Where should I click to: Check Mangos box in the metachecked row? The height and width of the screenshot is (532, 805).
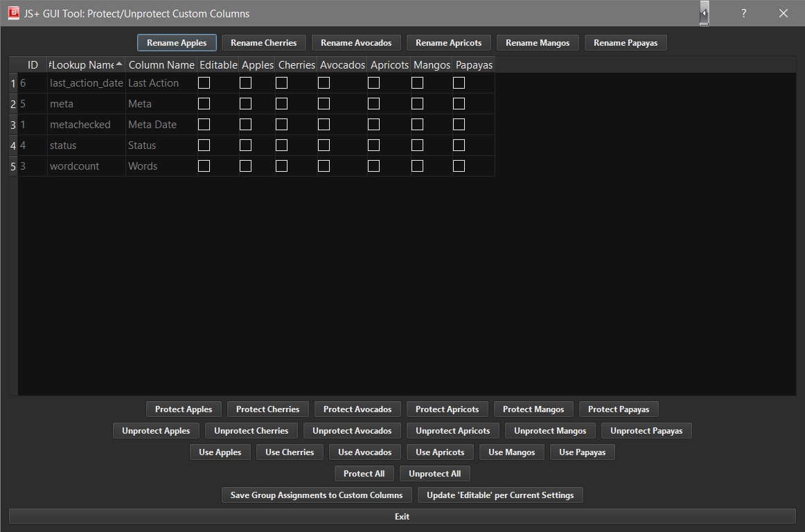tap(417, 124)
